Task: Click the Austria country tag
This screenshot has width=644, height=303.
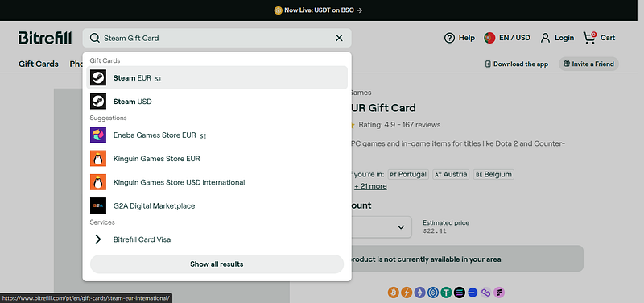Action: tap(451, 174)
